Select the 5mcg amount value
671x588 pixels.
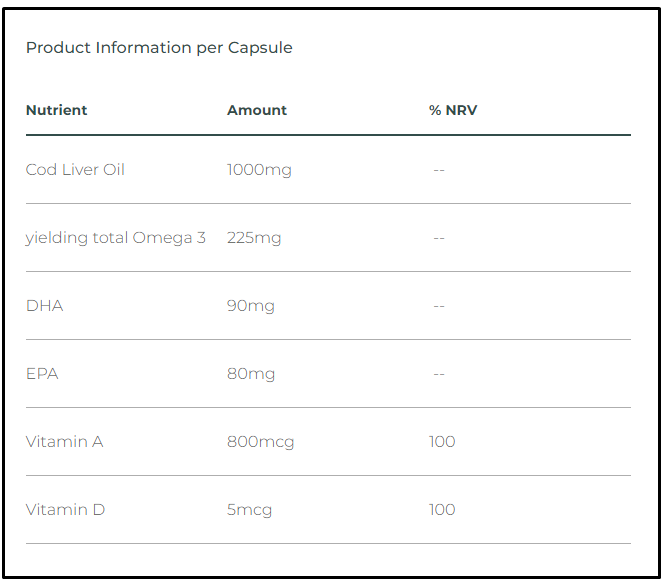coord(249,511)
